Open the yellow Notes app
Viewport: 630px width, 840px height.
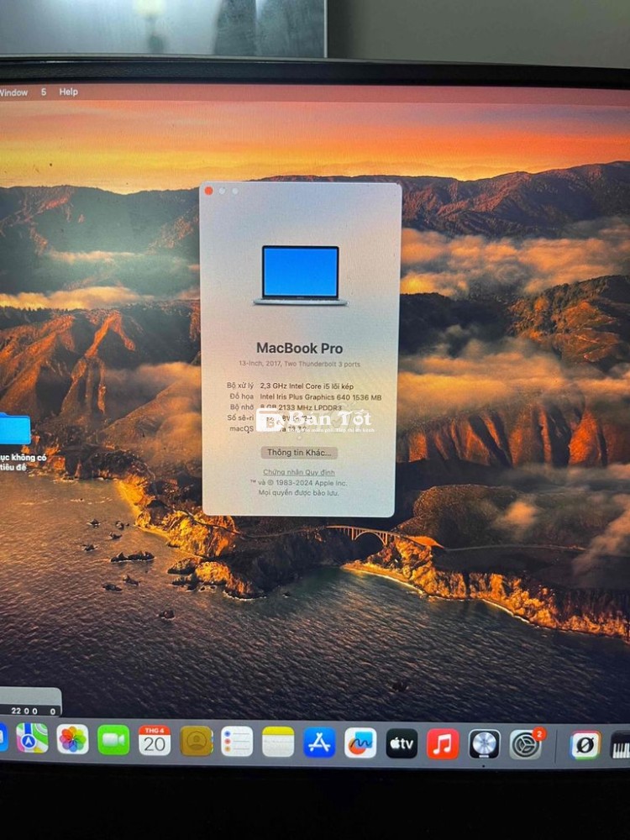(278, 742)
